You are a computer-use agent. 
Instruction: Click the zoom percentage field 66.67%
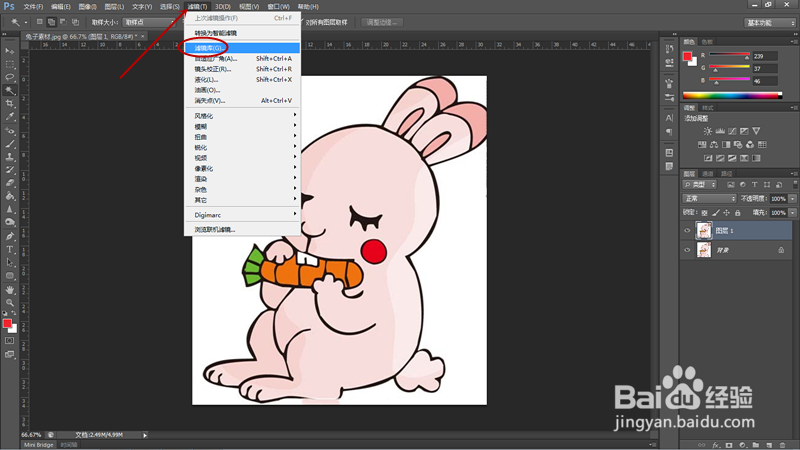[x=32, y=435]
